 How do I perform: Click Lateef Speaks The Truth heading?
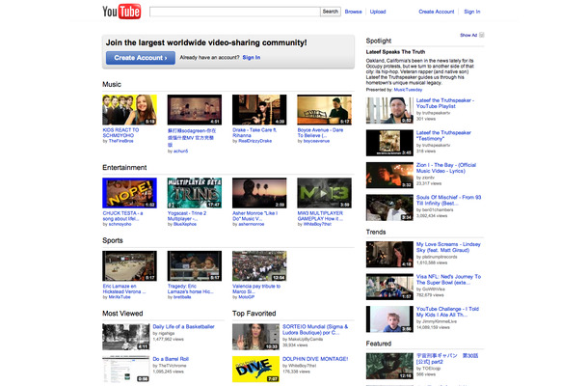(395, 52)
